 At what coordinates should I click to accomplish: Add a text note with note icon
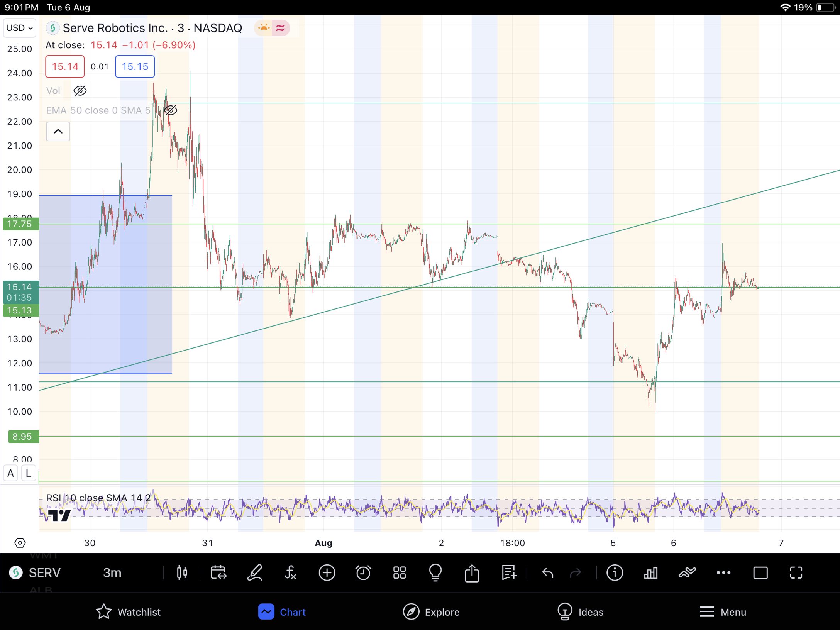[509, 573]
